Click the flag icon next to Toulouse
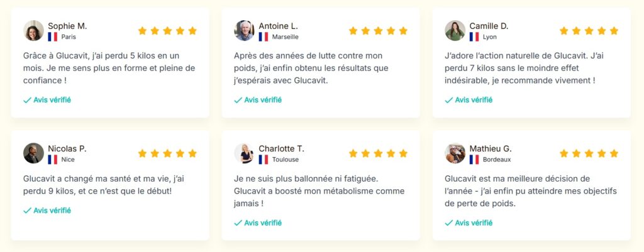This screenshot has height=252, width=644. (264, 160)
